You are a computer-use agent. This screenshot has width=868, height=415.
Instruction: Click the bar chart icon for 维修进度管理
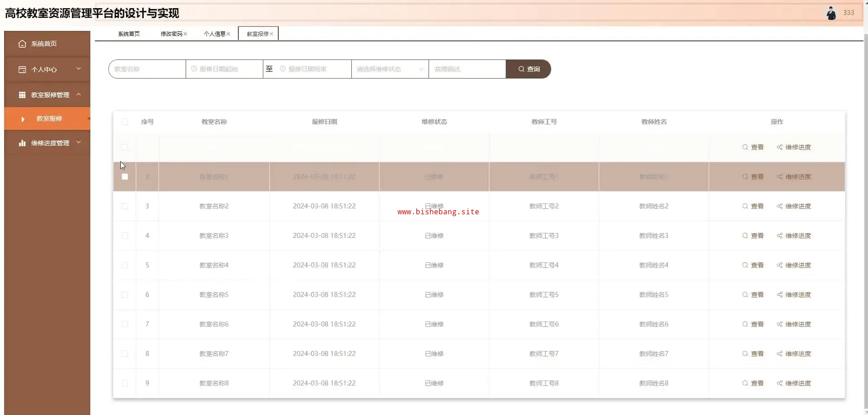pyautogui.click(x=22, y=143)
